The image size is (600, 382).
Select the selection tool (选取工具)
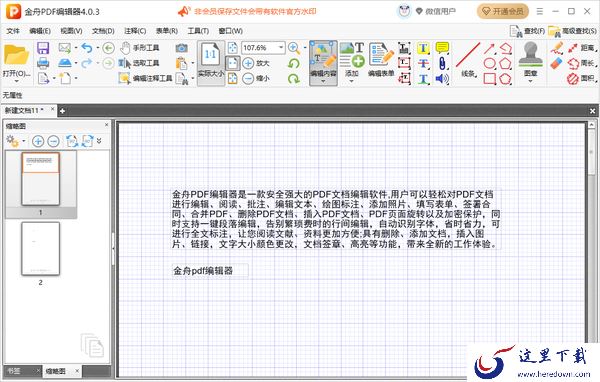pyautogui.click(x=139, y=63)
